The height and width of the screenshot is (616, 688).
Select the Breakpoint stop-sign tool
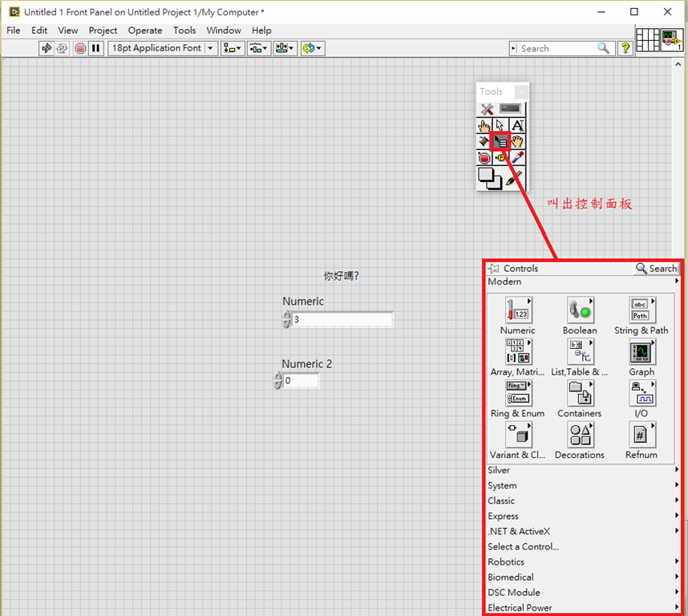point(484,157)
